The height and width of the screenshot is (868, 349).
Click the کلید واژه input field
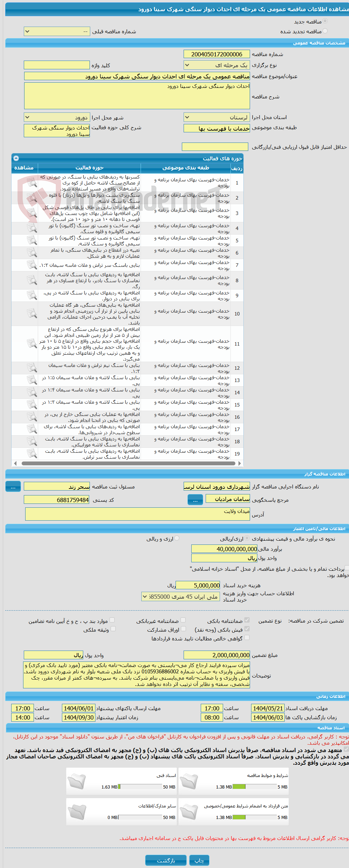[x=57, y=65]
